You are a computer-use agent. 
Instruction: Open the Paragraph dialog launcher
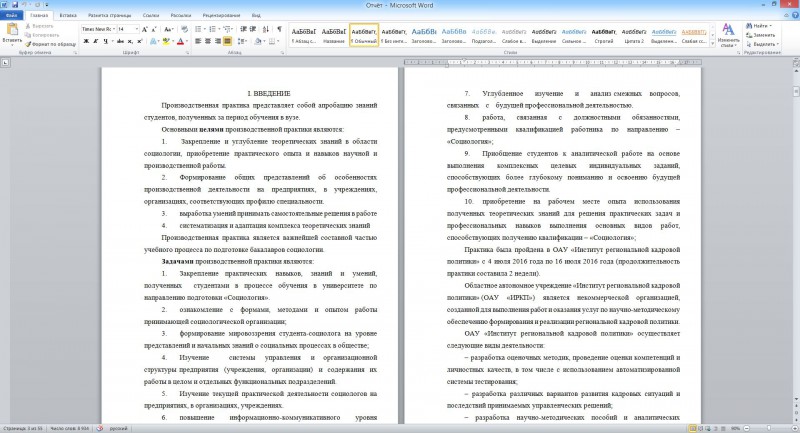(x=282, y=53)
